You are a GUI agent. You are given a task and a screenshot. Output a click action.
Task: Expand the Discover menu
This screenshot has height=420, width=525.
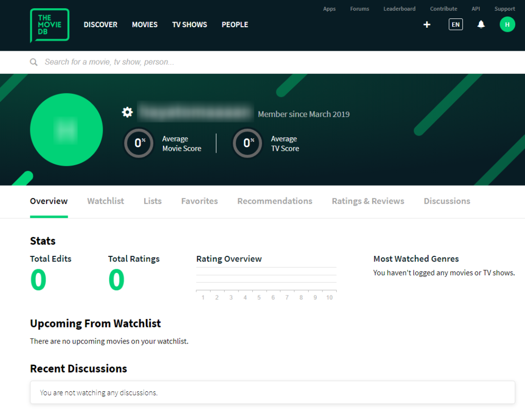pos(100,25)
